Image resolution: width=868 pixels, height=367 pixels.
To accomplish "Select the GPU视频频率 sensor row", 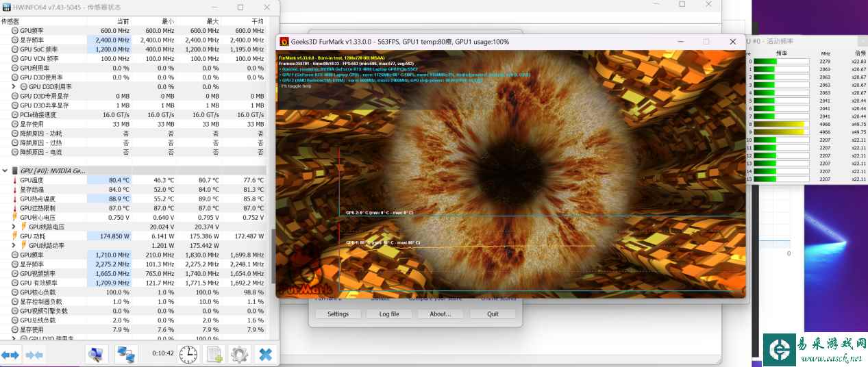I will coord(133,273).
